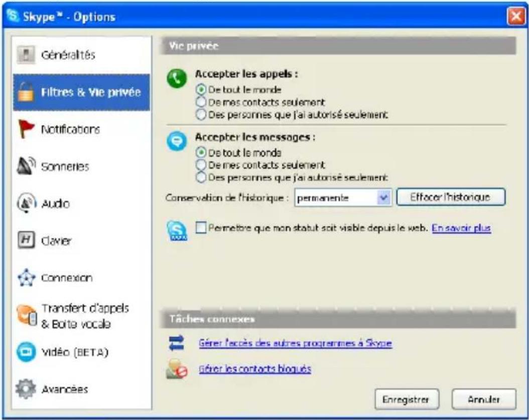Click the blue chat bubble messages icon
The width and height of the screenshot is (529, 420).
click(177, 141)
